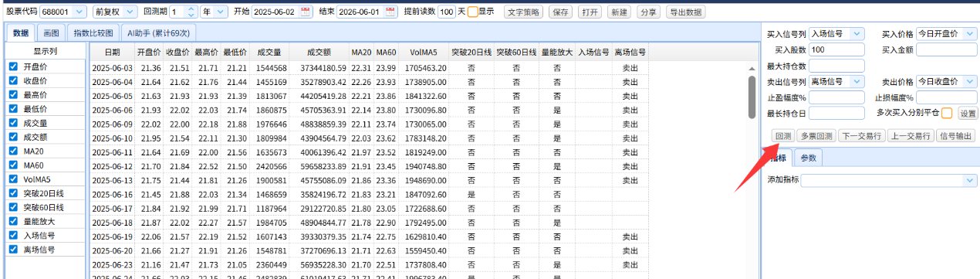Screen dimensions: 980x279
Task: Toggle the 入场信号 column checkbox in display list
Action: tap(13, 236)
